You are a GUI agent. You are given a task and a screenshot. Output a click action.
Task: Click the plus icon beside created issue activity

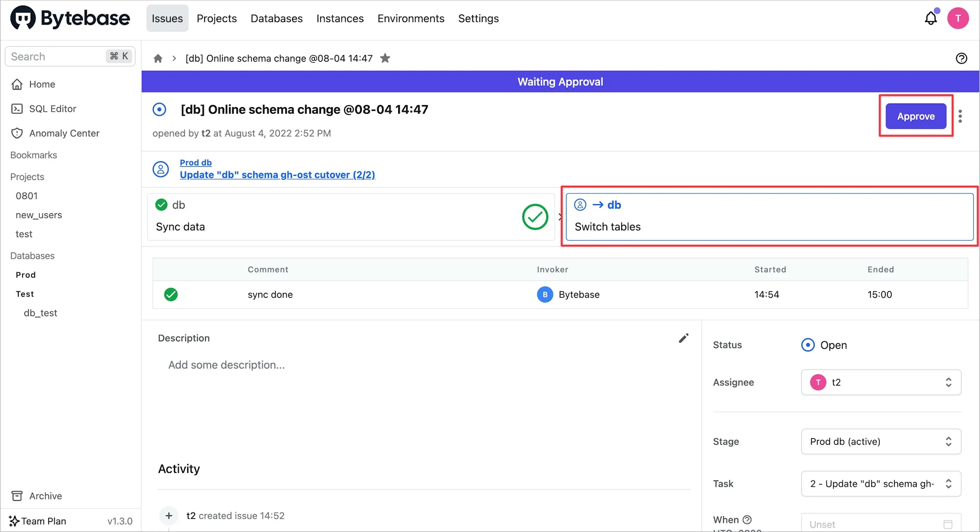pos(169,516)
